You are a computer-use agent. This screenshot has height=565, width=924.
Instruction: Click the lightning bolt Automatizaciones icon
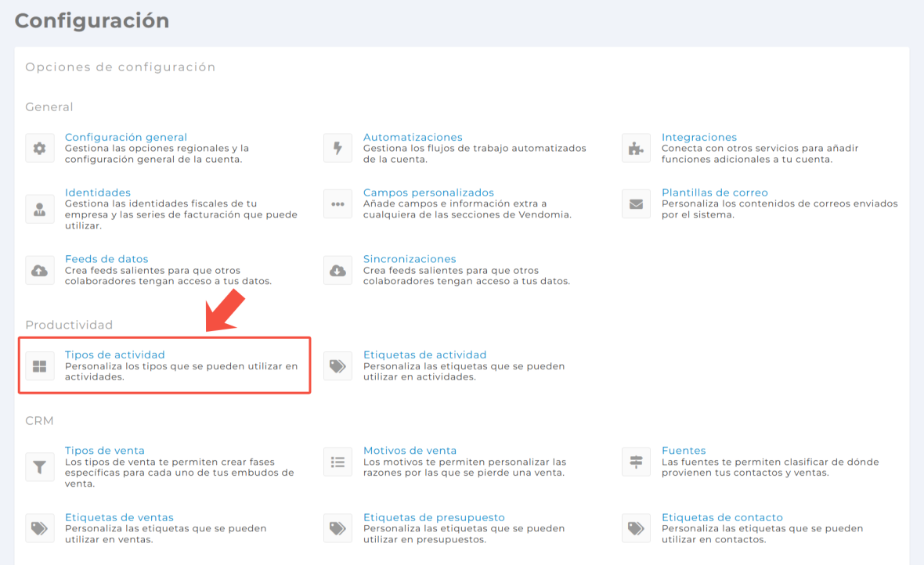click(x=338, y=148)
